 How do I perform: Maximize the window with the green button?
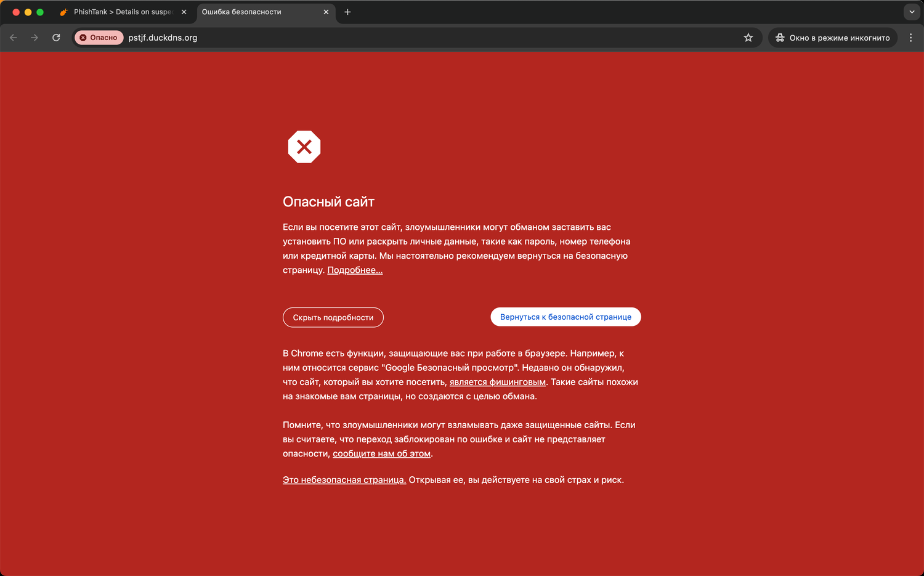(x=40, y=12)
